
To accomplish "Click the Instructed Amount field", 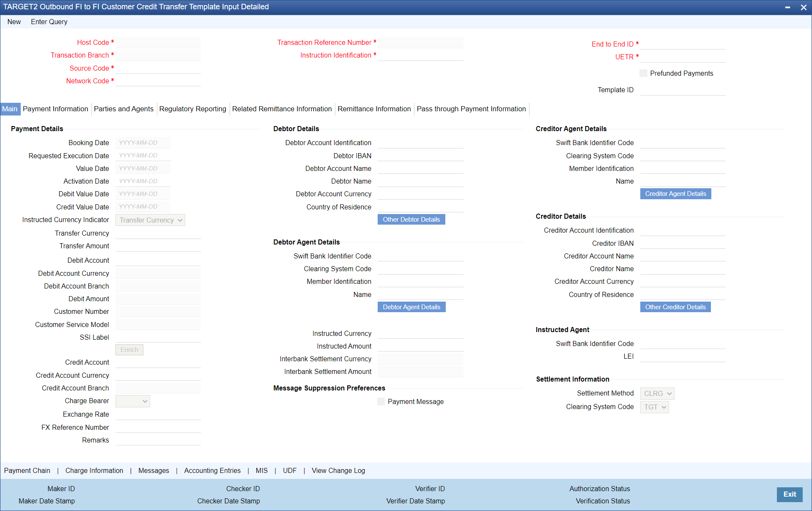I will (x=420, y=346).
